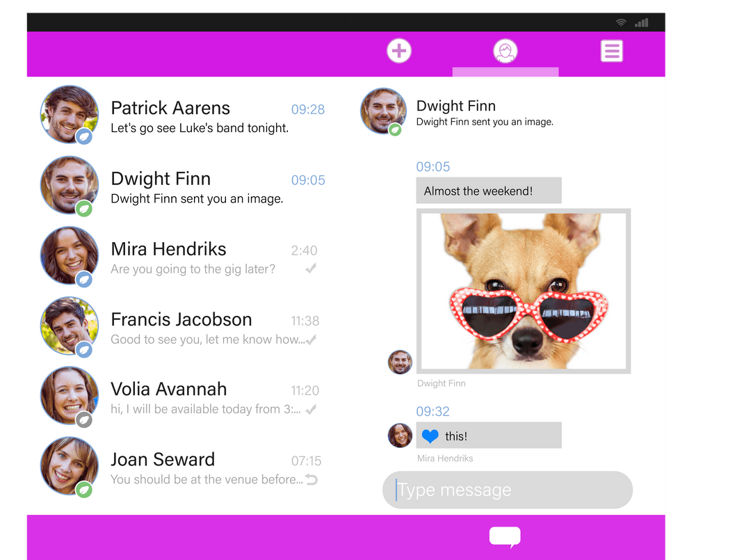Screen dimensions: 751x560
Task: View the dog sunglasses photo sent by Dwight
Action: 523,291
